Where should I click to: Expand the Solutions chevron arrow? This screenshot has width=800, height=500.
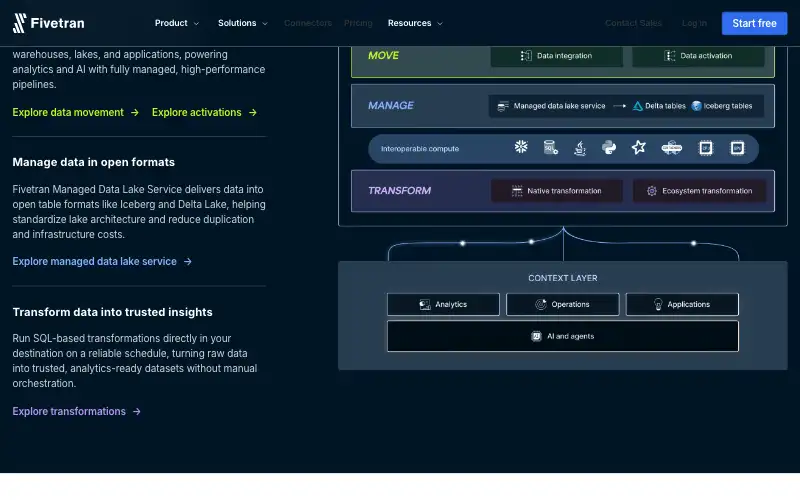(x=264, y=23)
